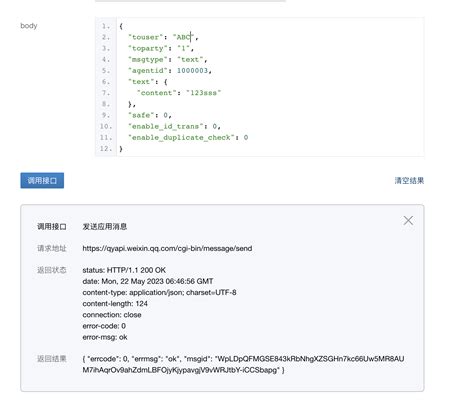This screenshot has height=403, width=474.
Task: Click the content "123sss" line
Action: coord(179,93)
